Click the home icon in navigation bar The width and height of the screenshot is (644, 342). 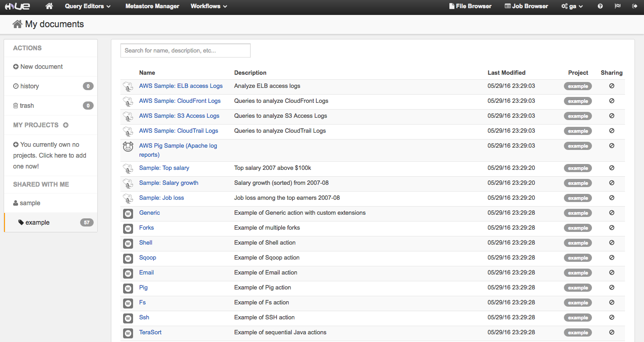pos(49,6)
